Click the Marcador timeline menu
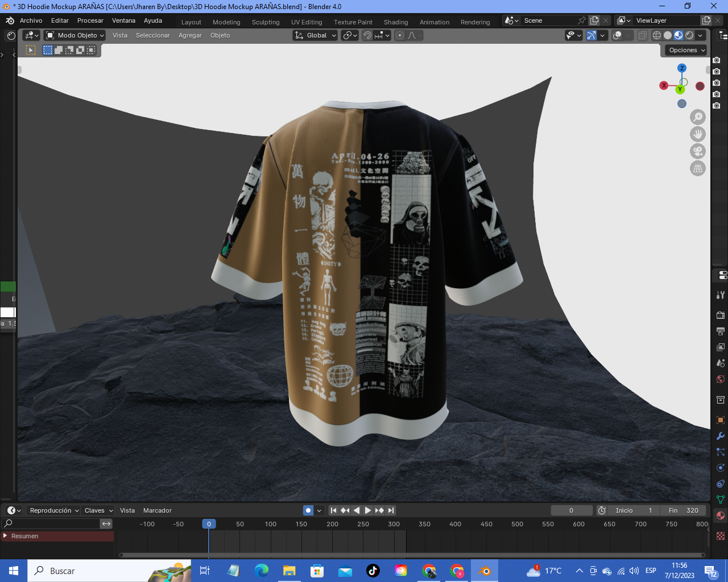The image size is (728, 582). pyautogui.click(x=158, y=510)
